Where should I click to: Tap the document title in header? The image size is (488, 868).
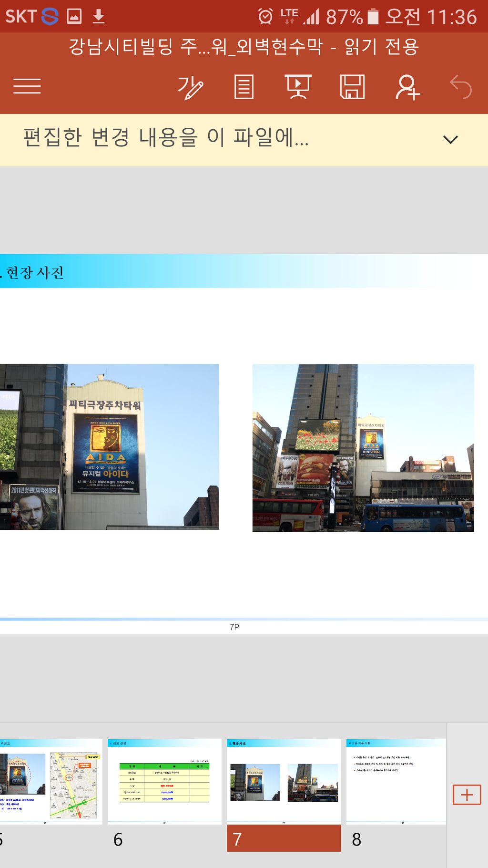[x=244, y=47]
